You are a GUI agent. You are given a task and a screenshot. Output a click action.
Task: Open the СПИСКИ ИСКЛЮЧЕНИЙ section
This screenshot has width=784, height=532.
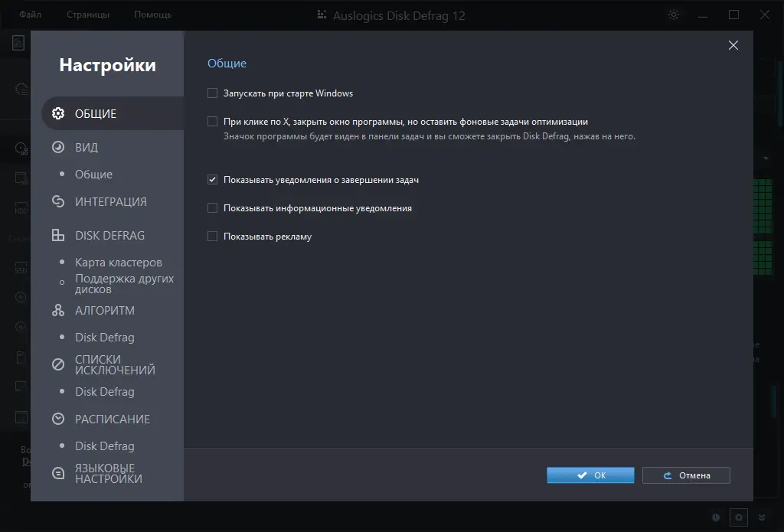click(x=115, y=364)
